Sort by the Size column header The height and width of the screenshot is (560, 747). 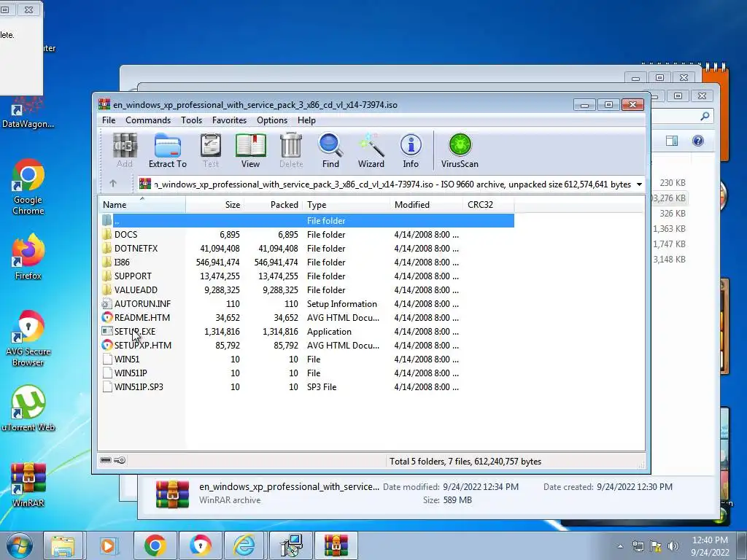coord(214,205)
